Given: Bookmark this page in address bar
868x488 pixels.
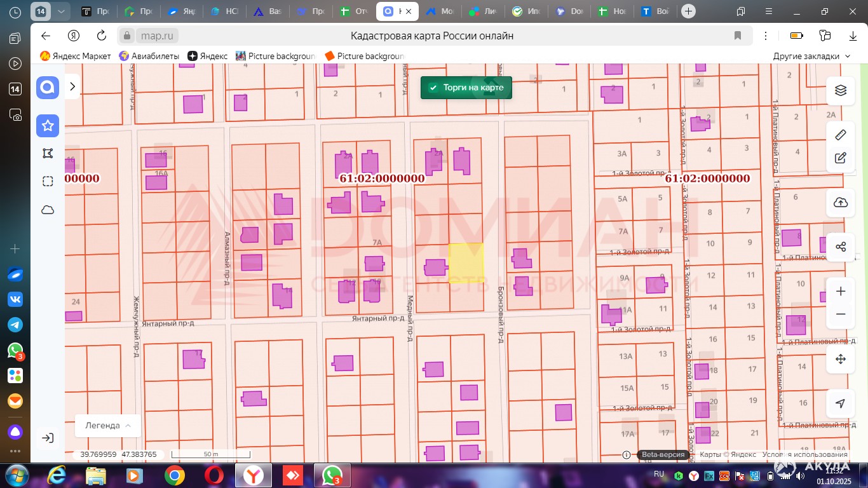Looking at the screenshot, I should (738, 36).
